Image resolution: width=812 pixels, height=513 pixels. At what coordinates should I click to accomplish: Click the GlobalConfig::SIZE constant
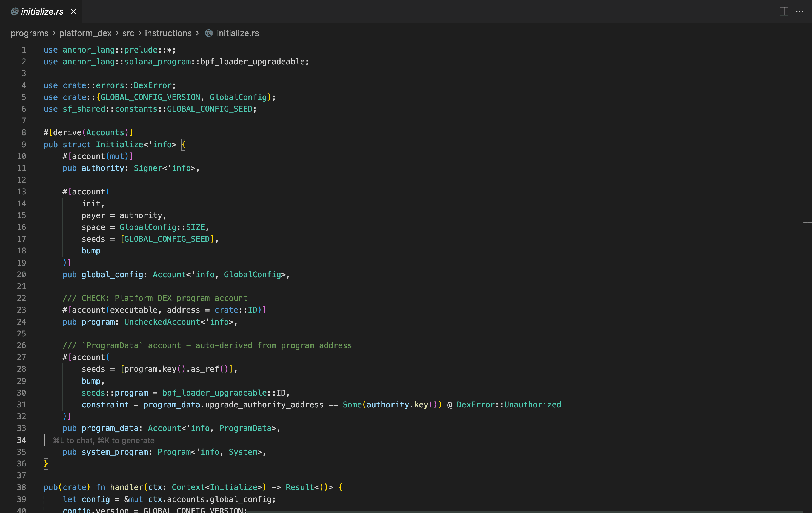click(x=162, y=227)
